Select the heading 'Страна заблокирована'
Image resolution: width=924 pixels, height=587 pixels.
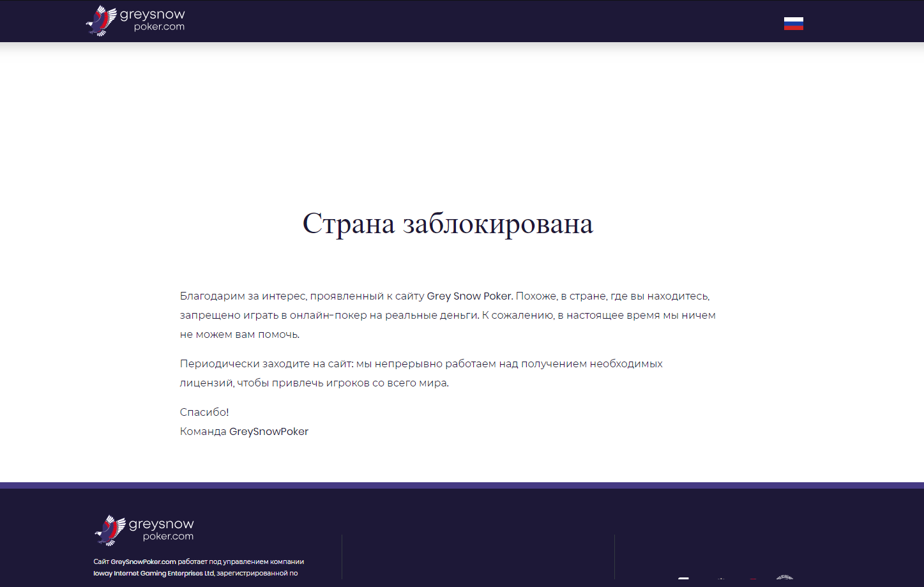[x=448, y=224]
